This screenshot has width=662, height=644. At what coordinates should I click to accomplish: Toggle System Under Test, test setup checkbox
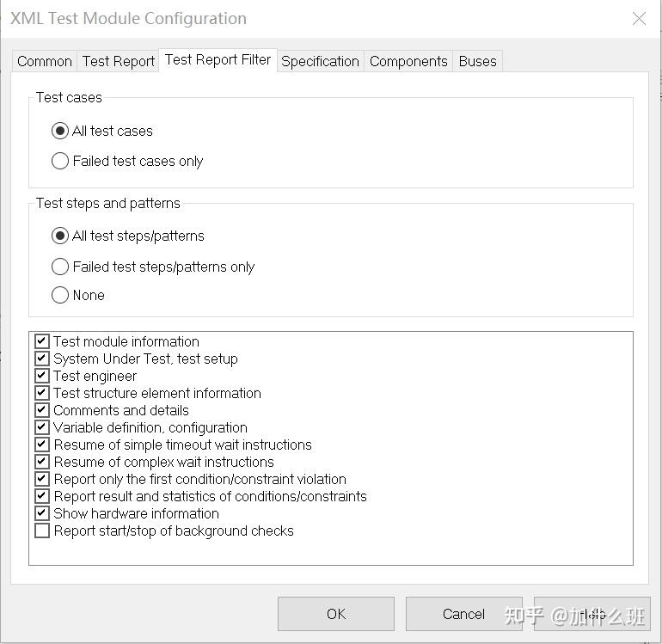pos(42,359)
